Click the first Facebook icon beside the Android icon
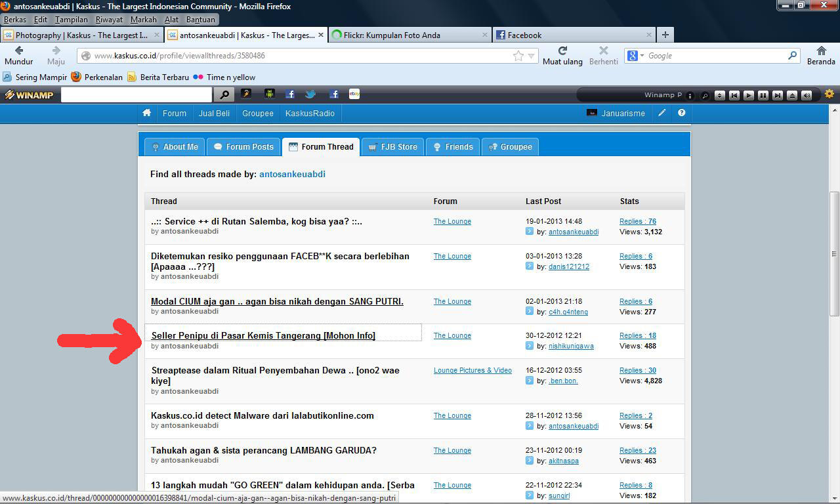Screen dimensions: 840x504 point(289,94)
